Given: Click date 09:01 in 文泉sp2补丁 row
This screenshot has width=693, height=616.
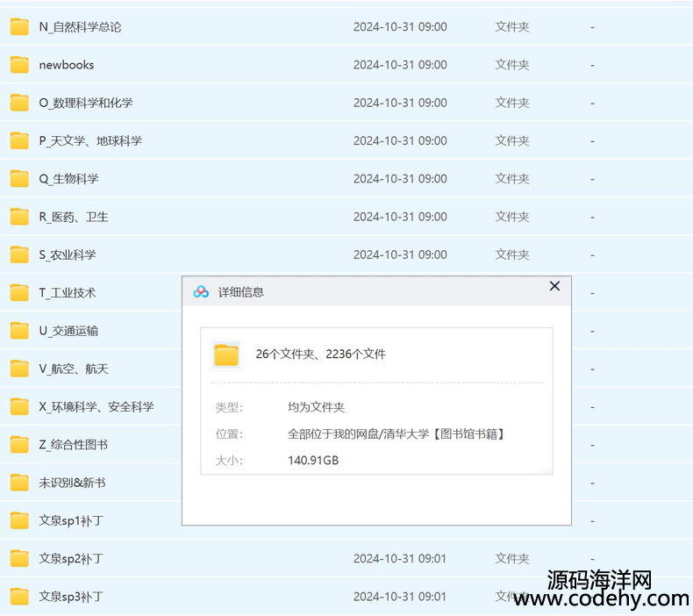Looking at the screenshot, I should (400, 559).
